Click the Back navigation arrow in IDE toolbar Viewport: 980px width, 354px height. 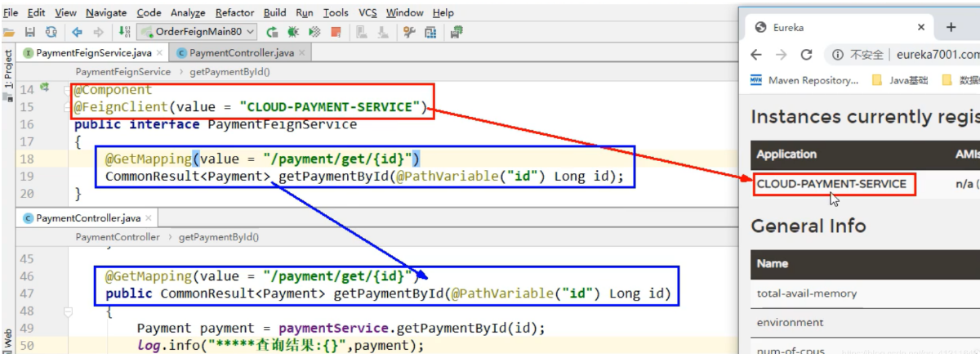pos(78,32)
